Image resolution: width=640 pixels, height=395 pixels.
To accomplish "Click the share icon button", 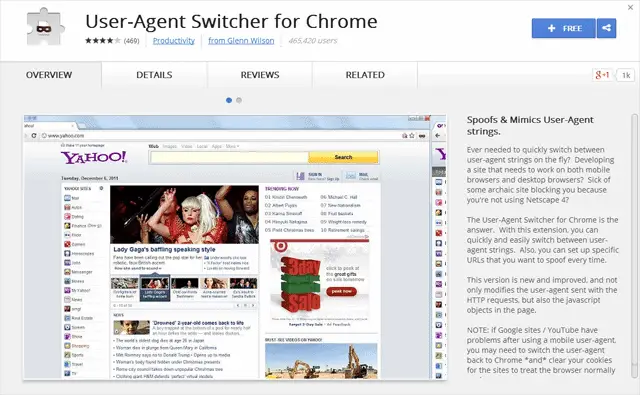I will point(607,28).
